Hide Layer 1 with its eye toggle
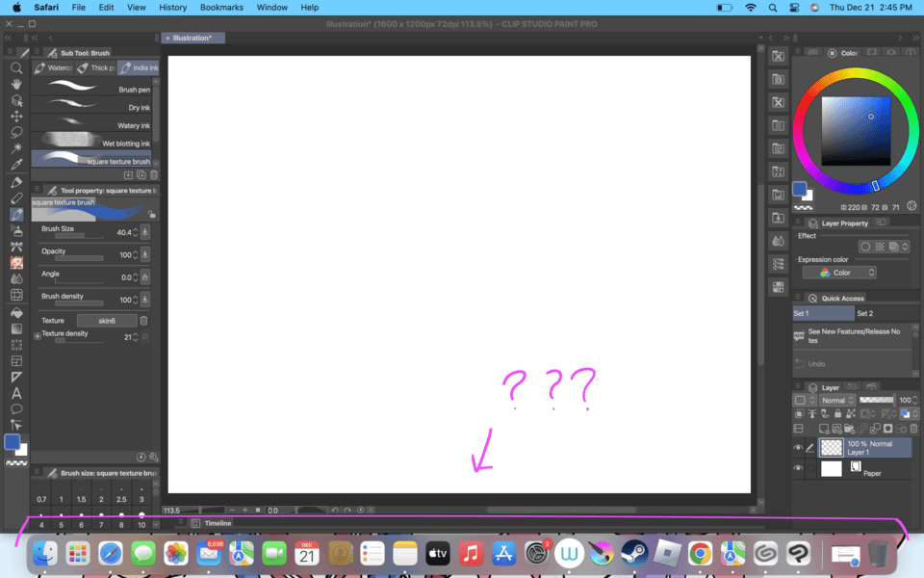The image size is (924, 578). pos(798,447)
